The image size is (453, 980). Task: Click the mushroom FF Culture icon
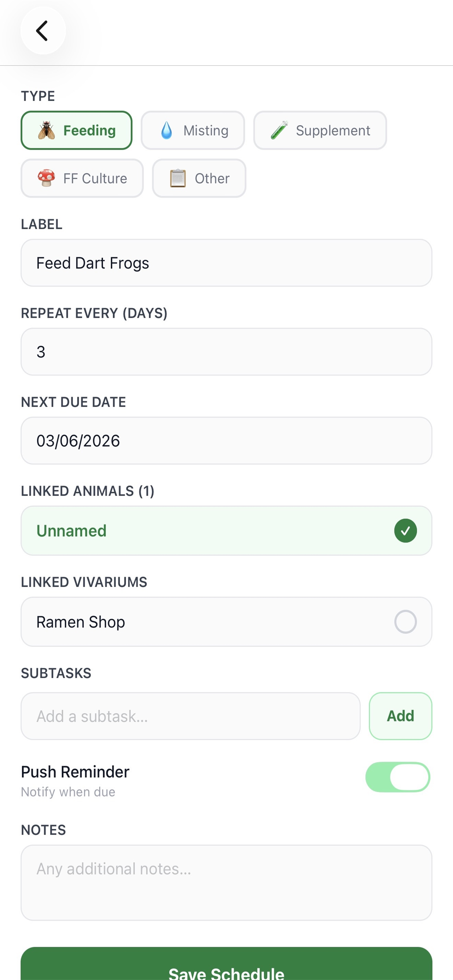(x=46, y=178)
